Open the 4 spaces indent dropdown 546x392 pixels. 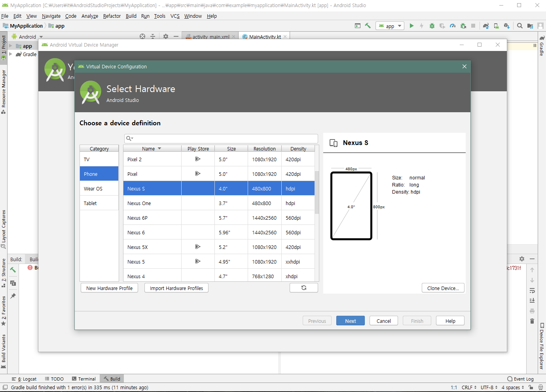(513, 387)
